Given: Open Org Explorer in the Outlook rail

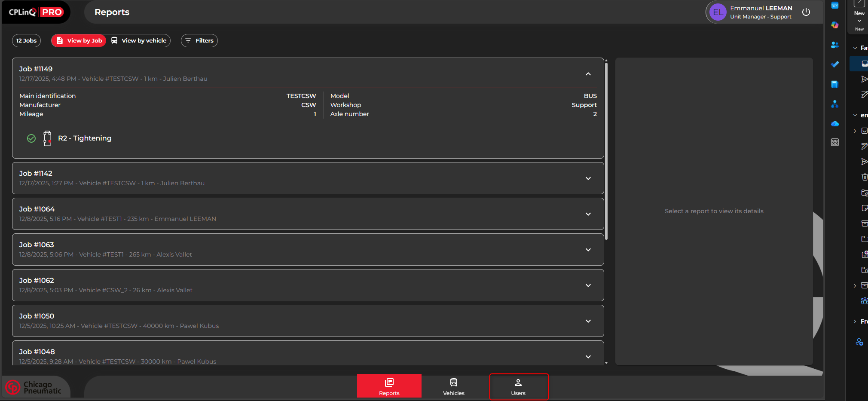Looking at the screenshot, I should tap(835, 104).
